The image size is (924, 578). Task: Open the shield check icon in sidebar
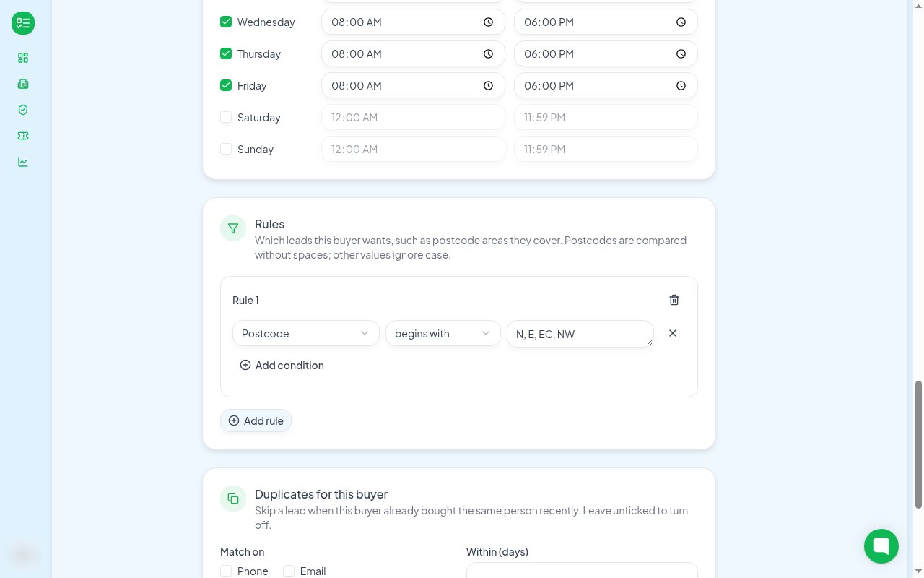pyautogui.click(x=23, y=110)
